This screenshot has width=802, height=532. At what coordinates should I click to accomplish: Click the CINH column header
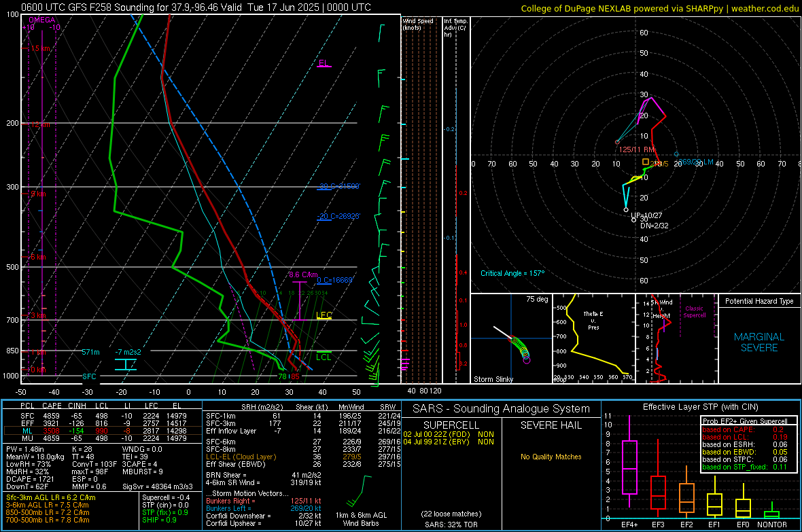pyautogui.click(x=77, y=406)
